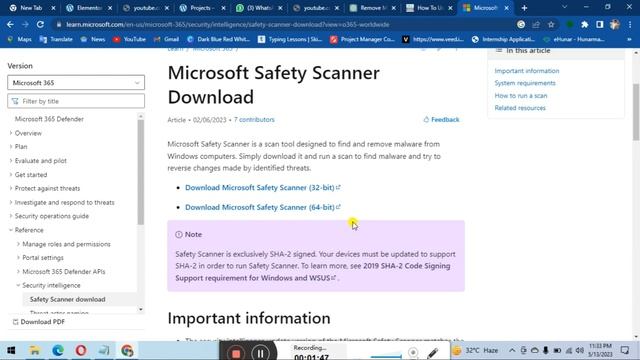The height and width of the screenshot is (360, 640).
Task: Open Typing Lessons bookmark
Action: 290,39
